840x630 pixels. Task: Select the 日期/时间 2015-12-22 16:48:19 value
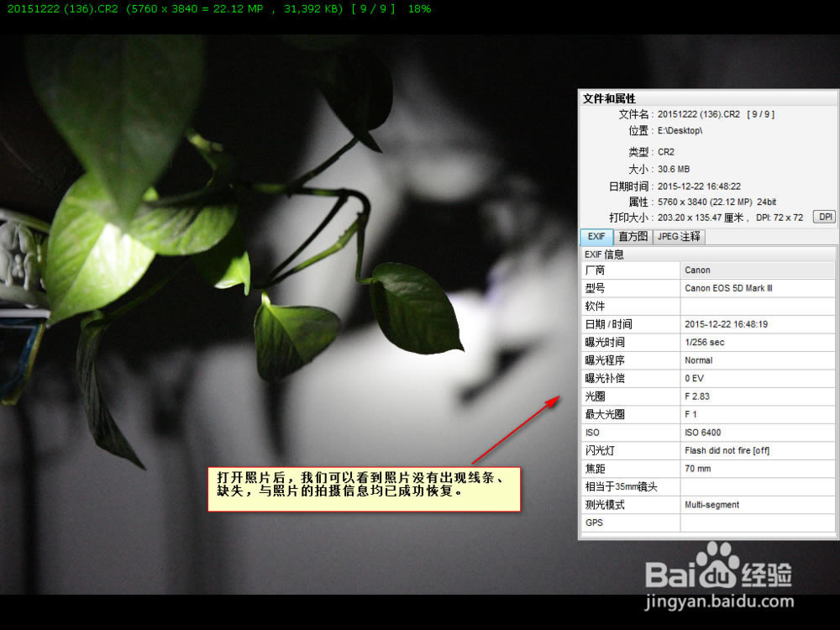coord(726,324)
